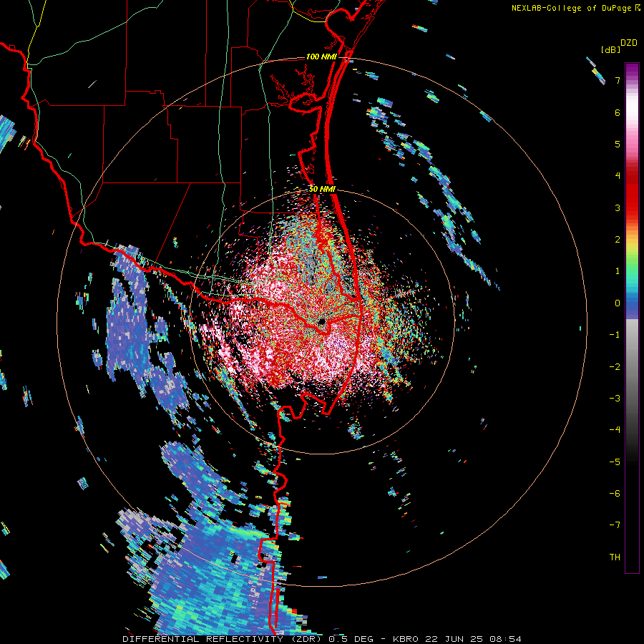Click the 6 value on the color scale
Image resolution: width=644 pixels, height=644 pixels.
point(618,112)
